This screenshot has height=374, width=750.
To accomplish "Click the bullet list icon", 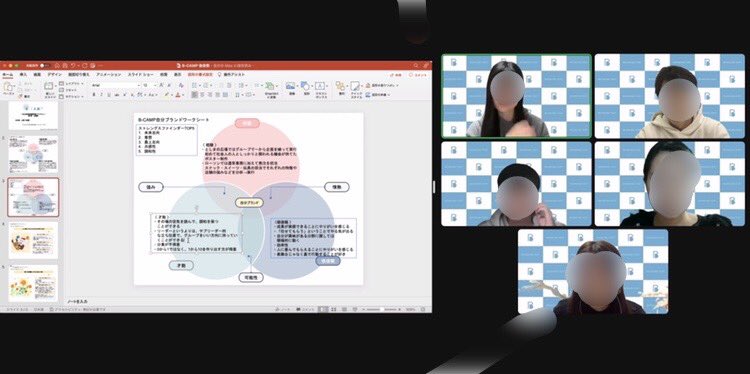I will (195, 85).
